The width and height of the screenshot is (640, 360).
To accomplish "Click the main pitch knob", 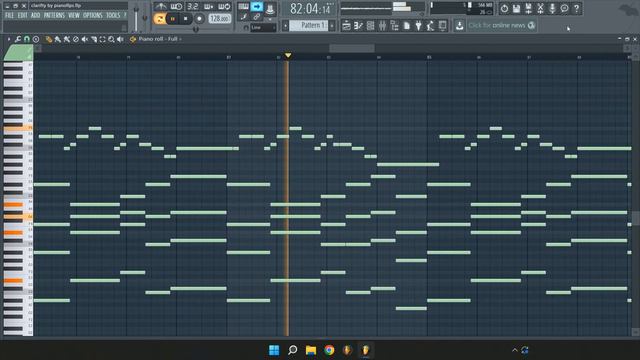I will 144,18.
